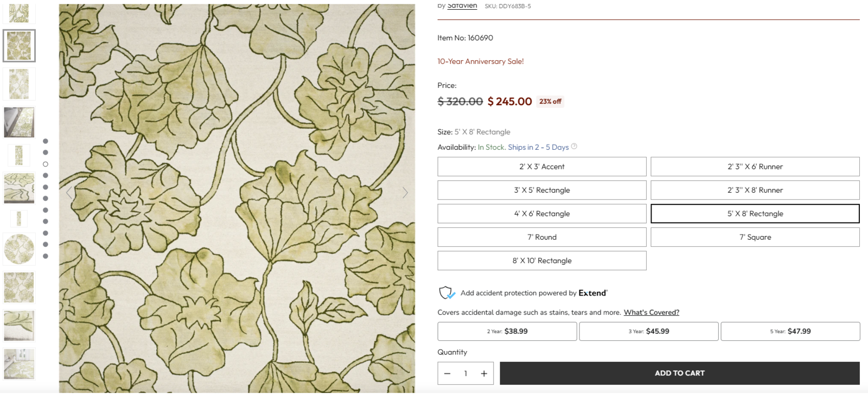Select the 8' X 10' Rectangle size option
868x395 pixels.
[541, 260]
